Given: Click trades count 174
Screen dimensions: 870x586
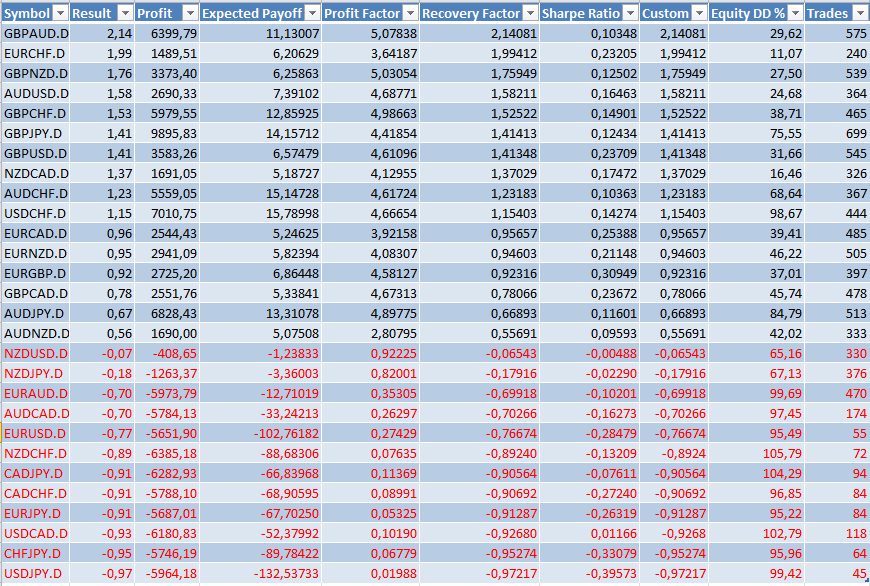Looking at the screenshot, I should (856, 413).
